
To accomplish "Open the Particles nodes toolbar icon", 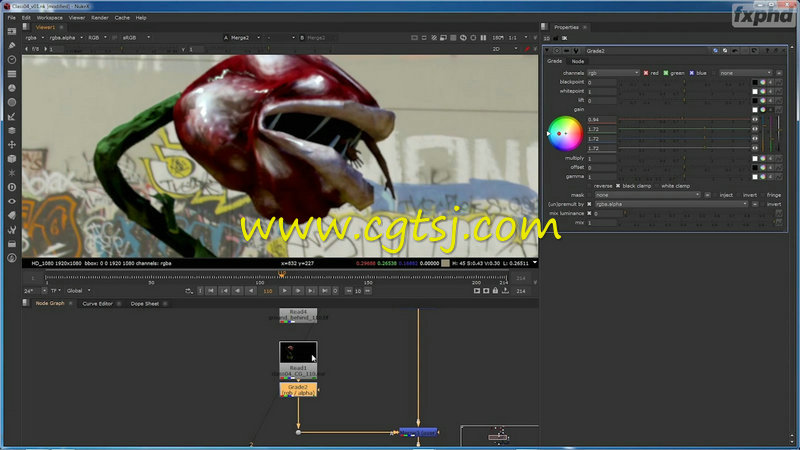I will pyautogui.click(x=12, y=173).
